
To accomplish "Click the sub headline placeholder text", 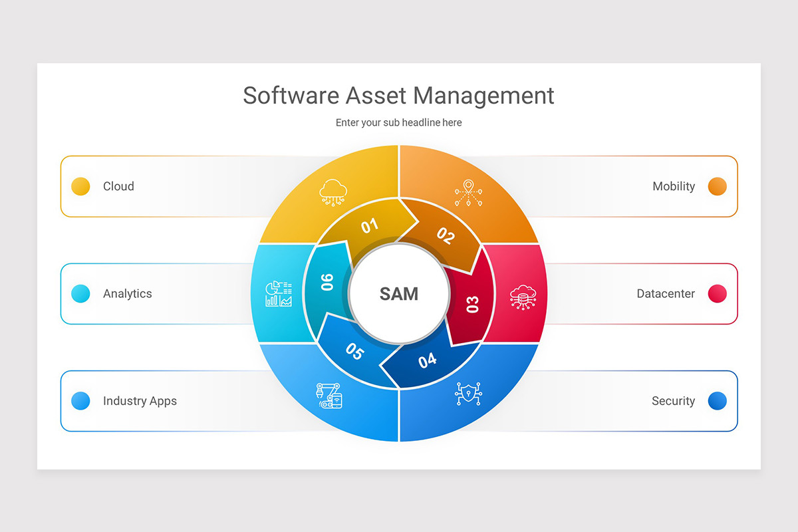I will 398,122.
